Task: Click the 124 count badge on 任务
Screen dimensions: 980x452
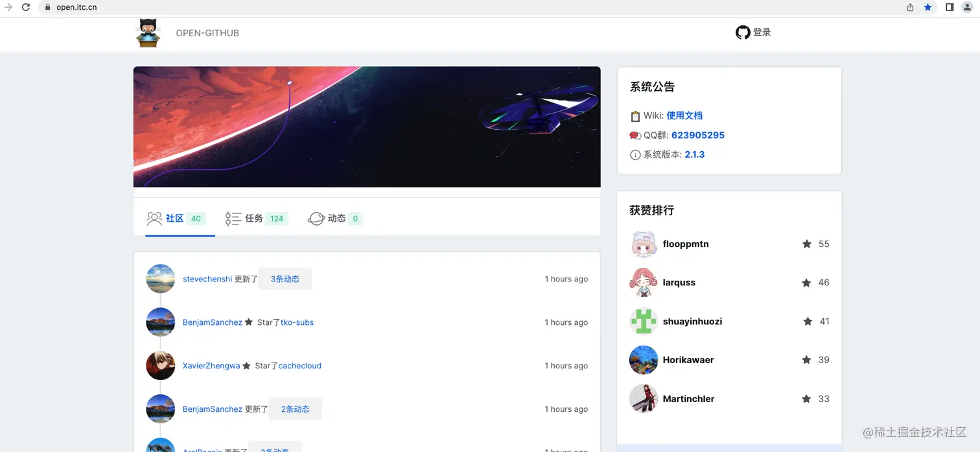Action: click(277, 219)
